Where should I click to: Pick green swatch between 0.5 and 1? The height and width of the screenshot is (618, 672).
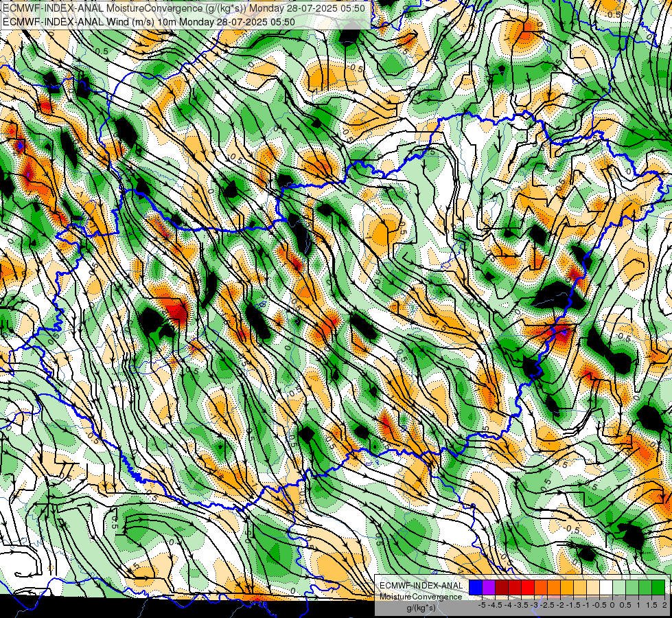tap(632, 588)
